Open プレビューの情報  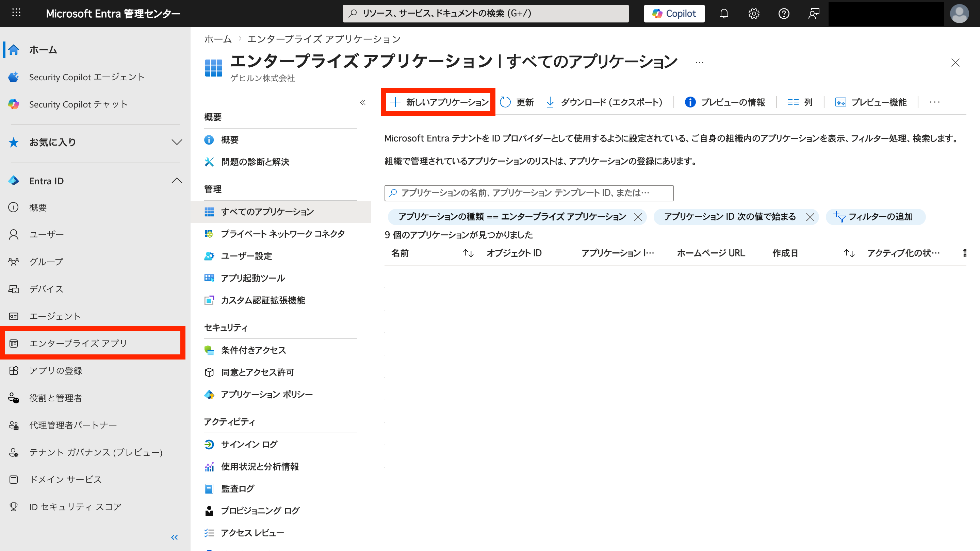[x=725, y=102]
